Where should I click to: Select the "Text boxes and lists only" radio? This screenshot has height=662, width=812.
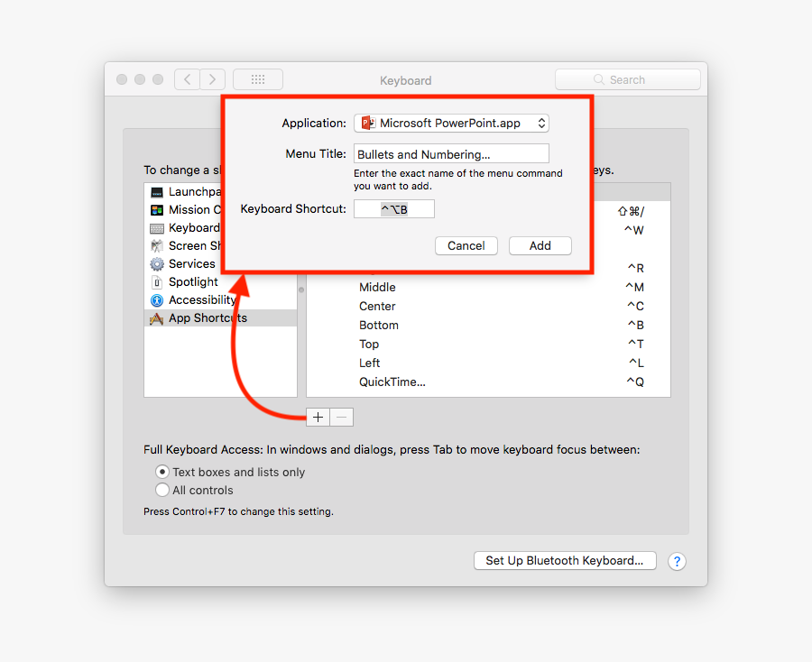click(163, 471)
